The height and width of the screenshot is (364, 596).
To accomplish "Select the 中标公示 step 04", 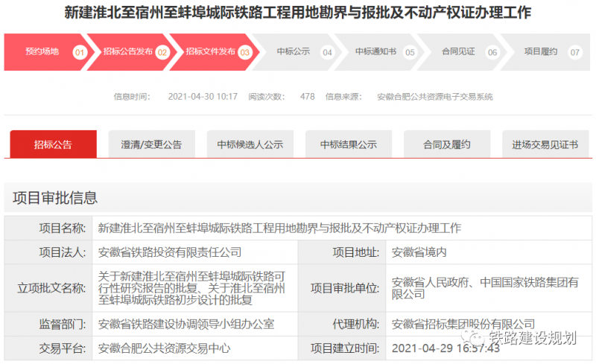I will pos(297,52).
